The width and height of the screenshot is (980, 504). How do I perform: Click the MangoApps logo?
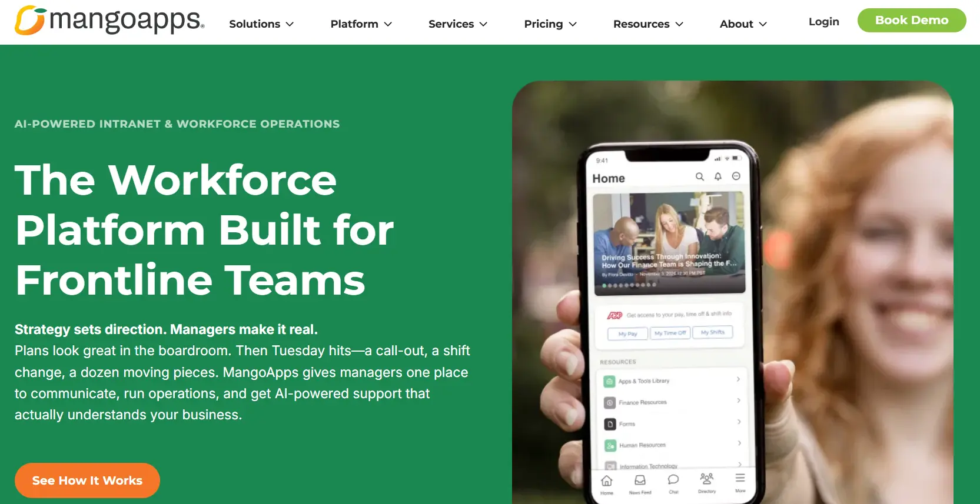point(109,21)
